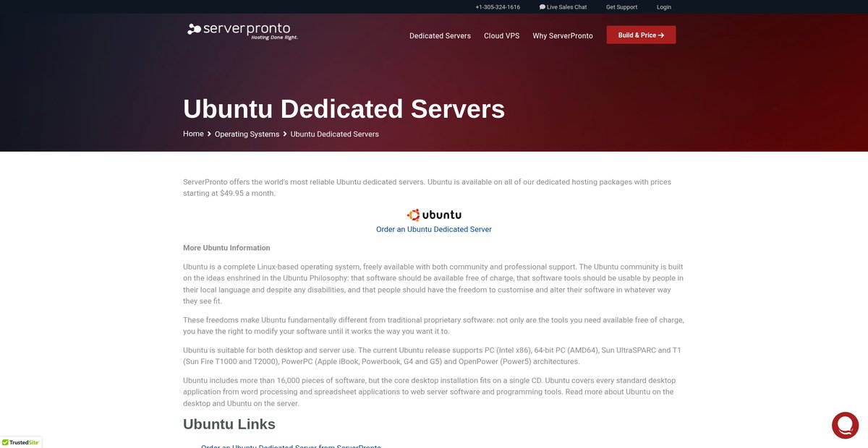Click the Build & Price button

coord(641,35)
